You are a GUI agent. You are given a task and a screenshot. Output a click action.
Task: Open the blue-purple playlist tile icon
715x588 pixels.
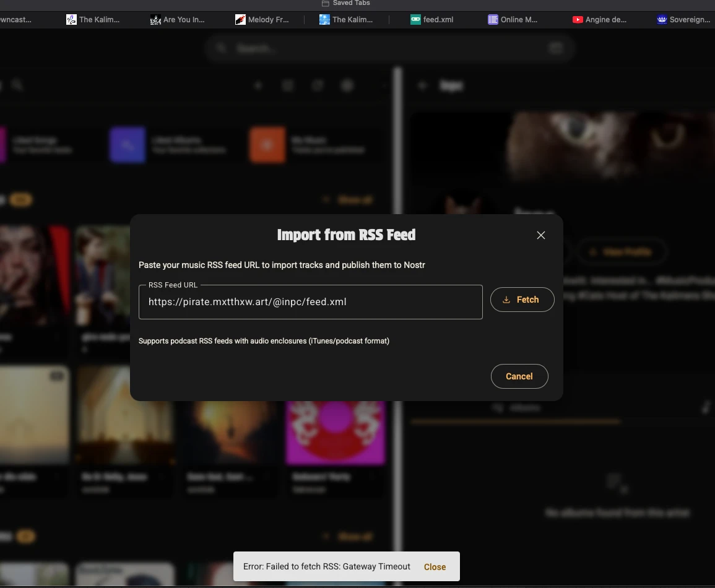pyautogui.click(x=128, y=145)
